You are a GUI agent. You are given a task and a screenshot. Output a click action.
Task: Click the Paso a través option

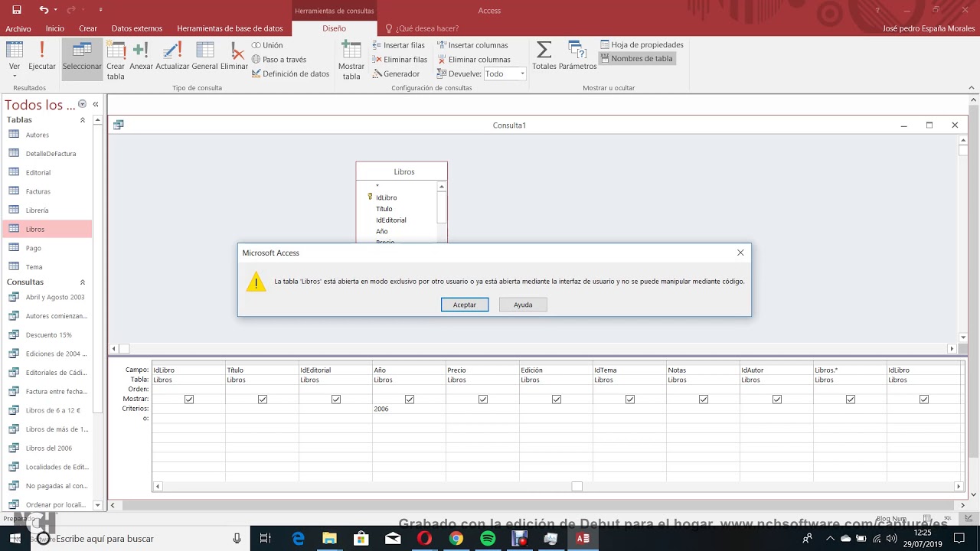(279, 60)
